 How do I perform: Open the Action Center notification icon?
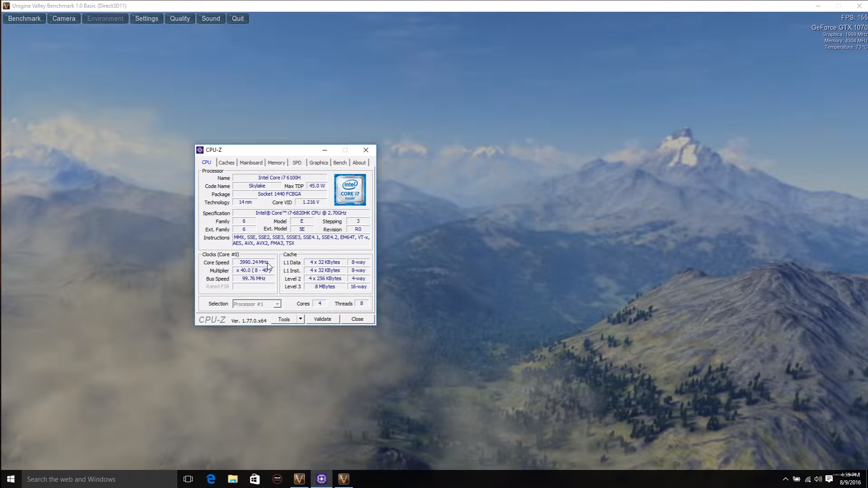pos(829,479)
